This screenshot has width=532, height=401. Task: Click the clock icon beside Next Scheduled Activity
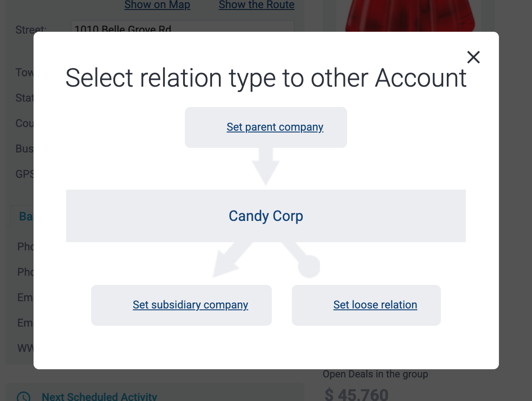click(x=24, y=397)
